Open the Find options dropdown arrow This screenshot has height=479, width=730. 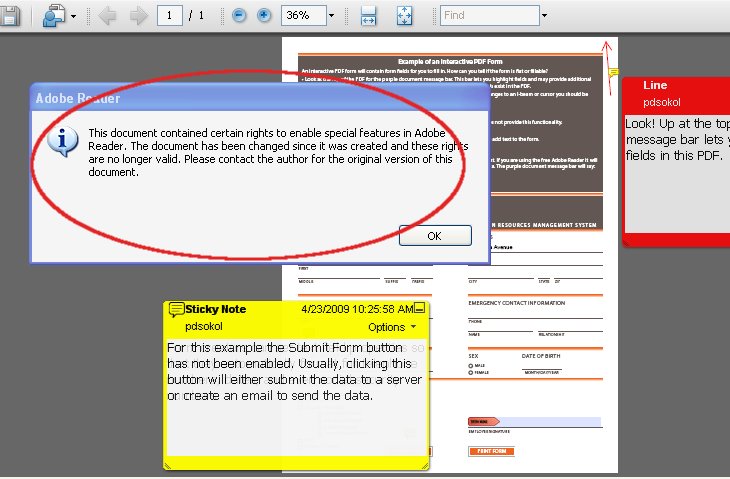coord(544,15)
